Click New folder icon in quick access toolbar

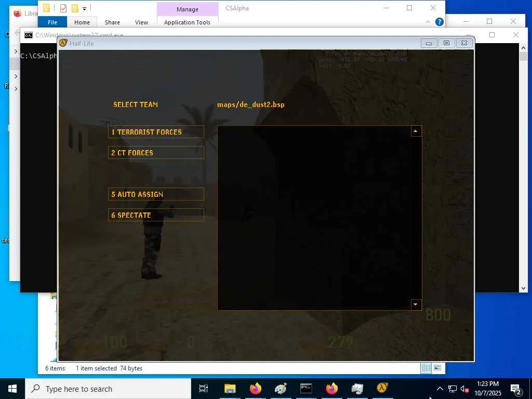[75, 8]
